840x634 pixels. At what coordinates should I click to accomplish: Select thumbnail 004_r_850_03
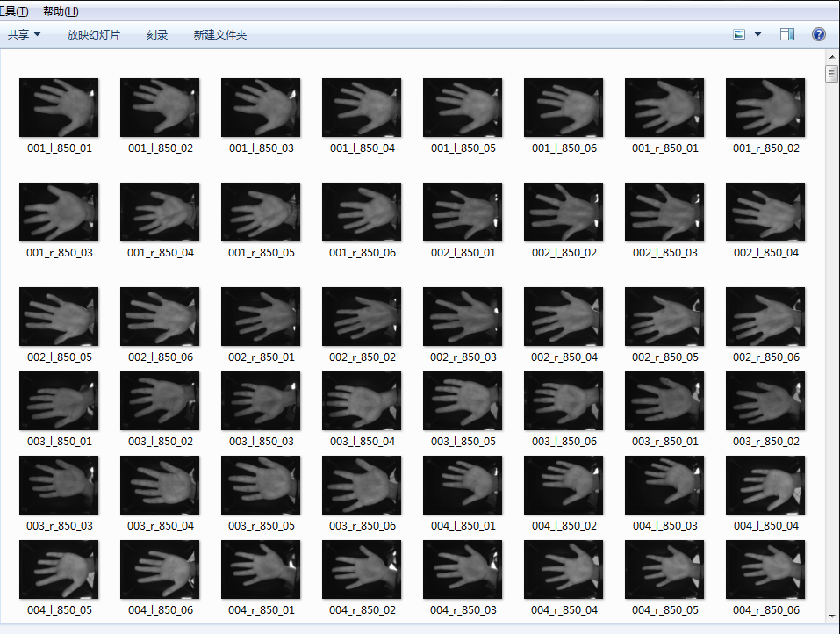tap(463, 569)
